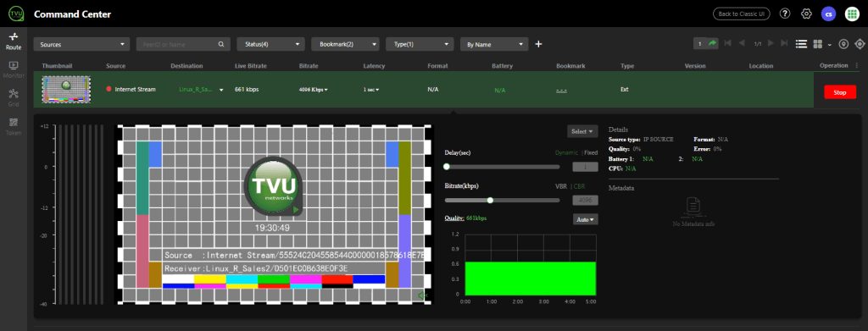Go to first page arrow

pyautogui.click(x=727, y=43)
